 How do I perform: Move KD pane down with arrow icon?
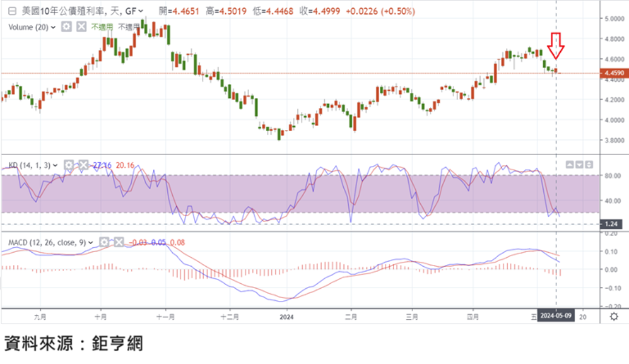[579, 164]
